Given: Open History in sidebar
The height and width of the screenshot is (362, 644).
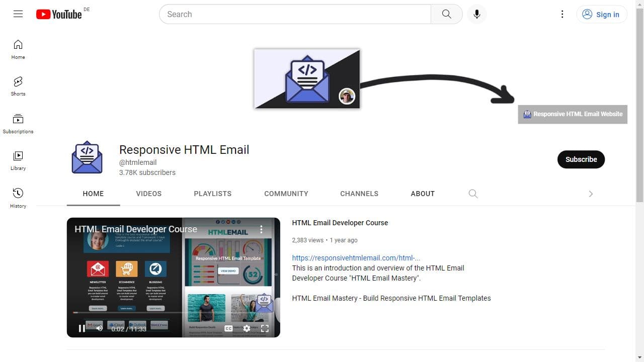Looking at the screenshot, I should 18,199.
